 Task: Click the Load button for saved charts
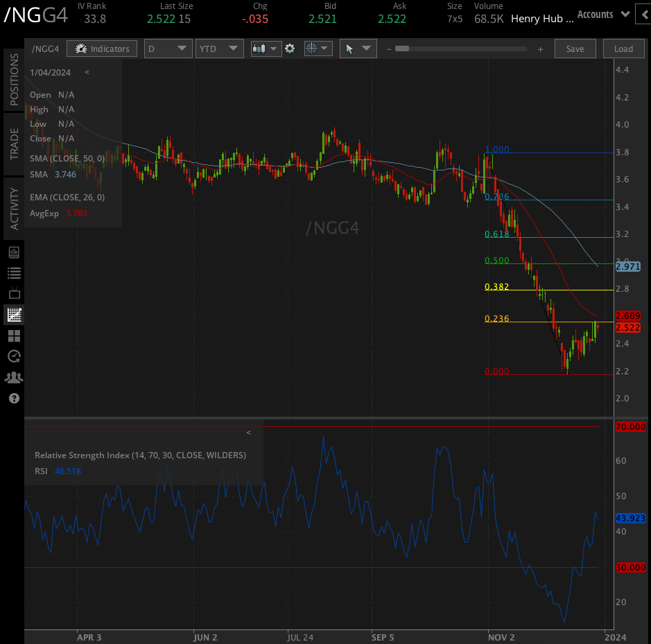click(623, 49)
